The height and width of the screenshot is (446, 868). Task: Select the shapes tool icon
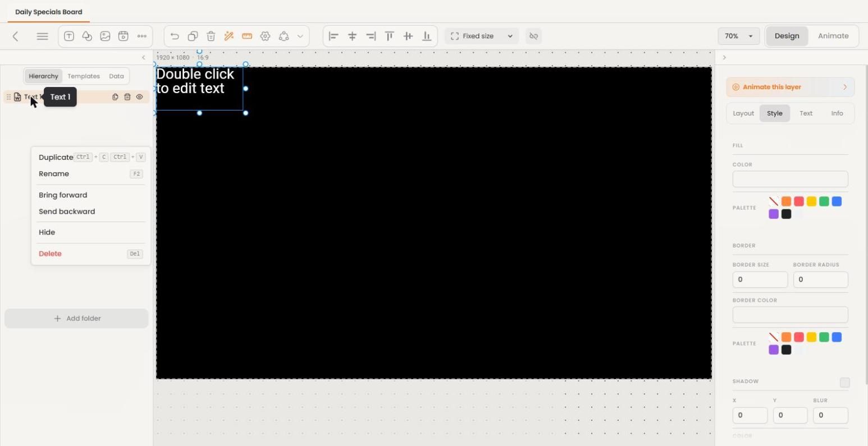(x=87, y=36)
